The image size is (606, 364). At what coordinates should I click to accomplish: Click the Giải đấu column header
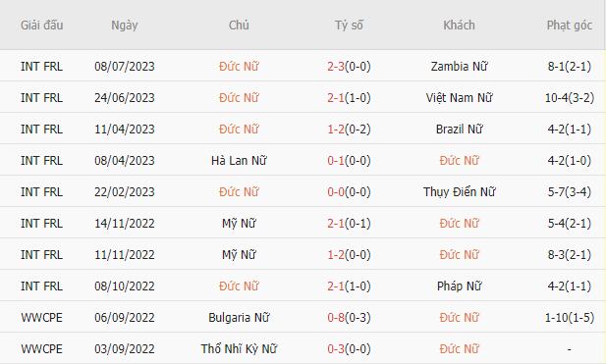(41, 26)
